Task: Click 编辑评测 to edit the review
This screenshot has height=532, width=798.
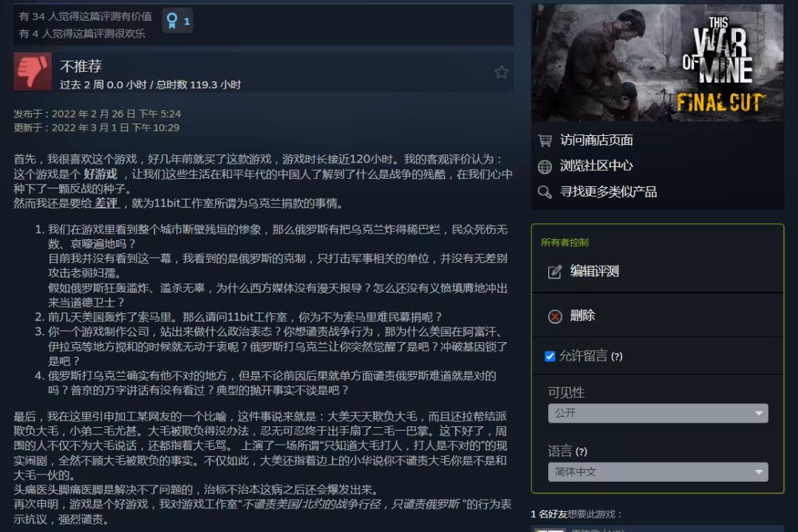Action: tap(594, 271)
